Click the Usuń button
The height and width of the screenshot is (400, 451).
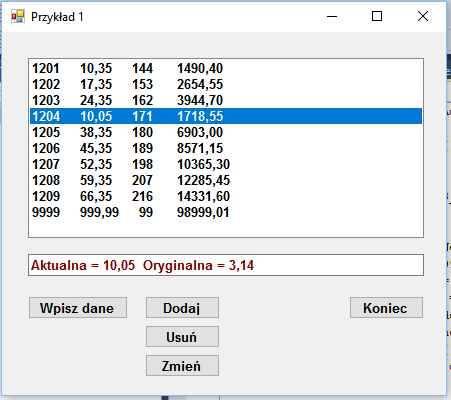tap(182, 337)
